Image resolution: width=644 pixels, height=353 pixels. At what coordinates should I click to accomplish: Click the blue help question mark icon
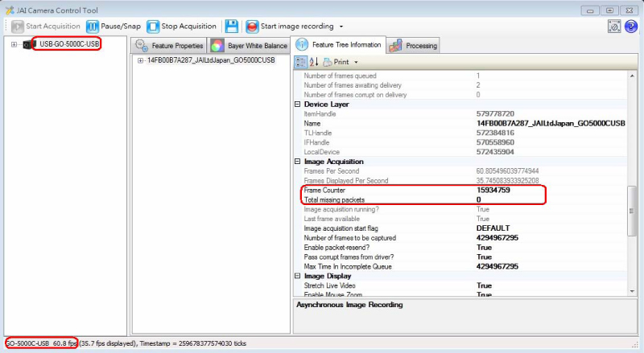[630, 27]
